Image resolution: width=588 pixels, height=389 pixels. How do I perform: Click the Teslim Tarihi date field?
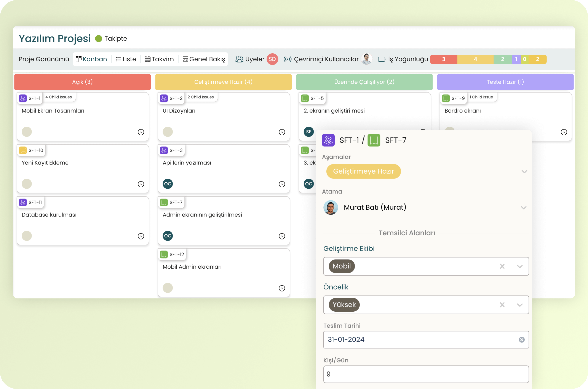(426, 340)
